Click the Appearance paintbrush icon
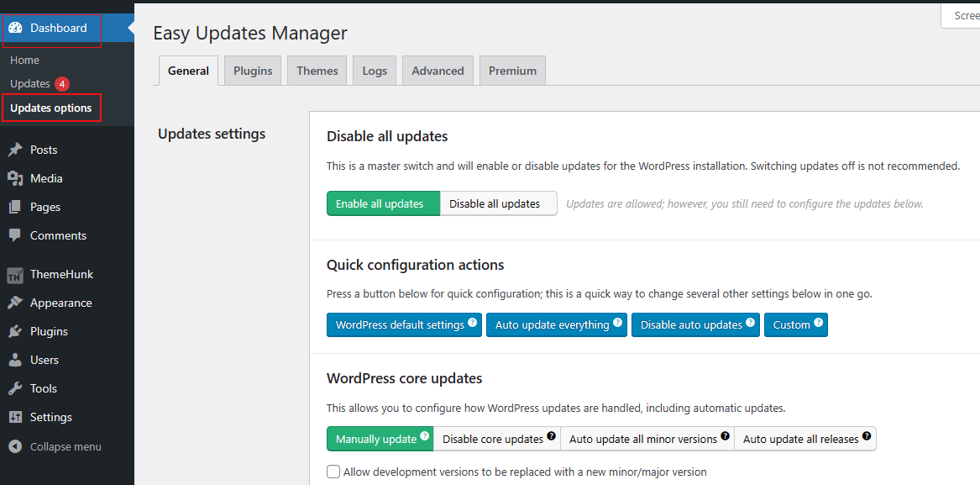The width and height of the screenshot is (980, 485). click(15, 303)
